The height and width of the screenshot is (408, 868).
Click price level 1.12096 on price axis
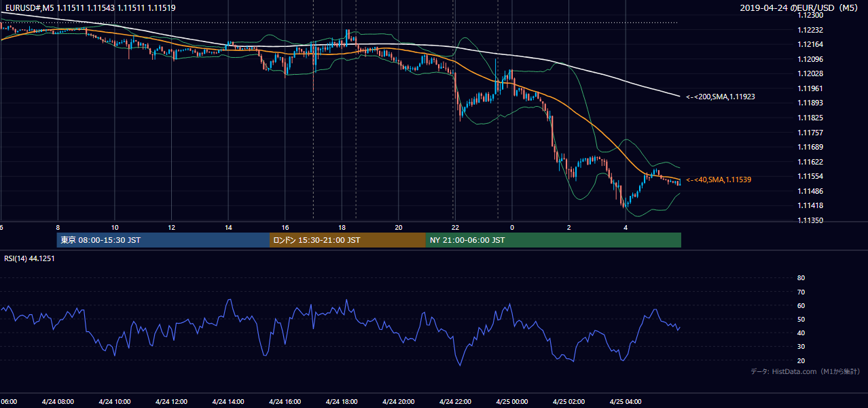810,59
